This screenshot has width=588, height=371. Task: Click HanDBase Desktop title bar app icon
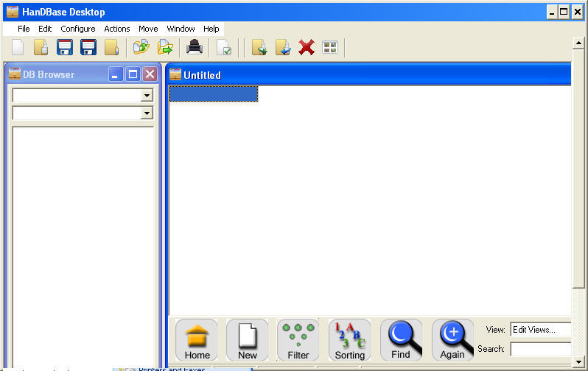point(13,11)
